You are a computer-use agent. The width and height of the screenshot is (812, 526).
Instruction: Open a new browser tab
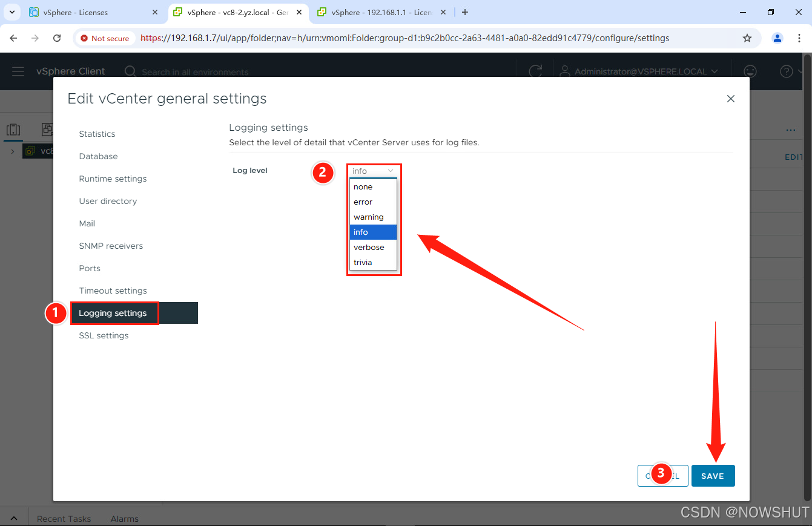(465, 12)
